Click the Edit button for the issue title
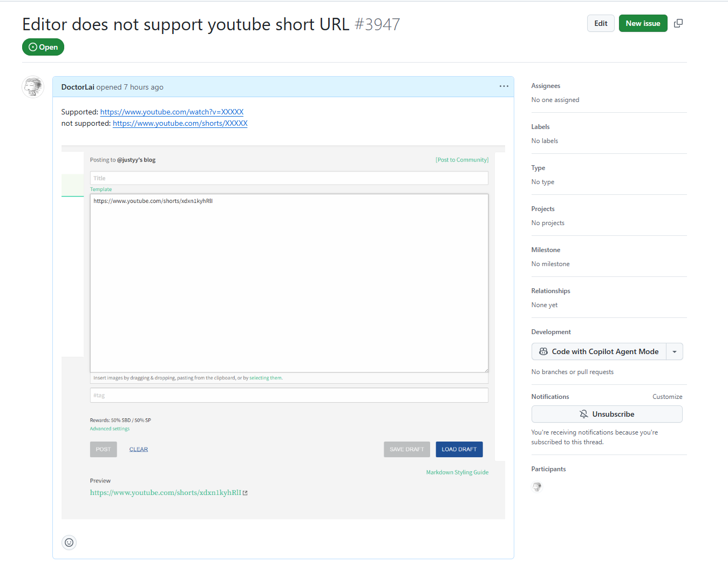 (601, 23)
